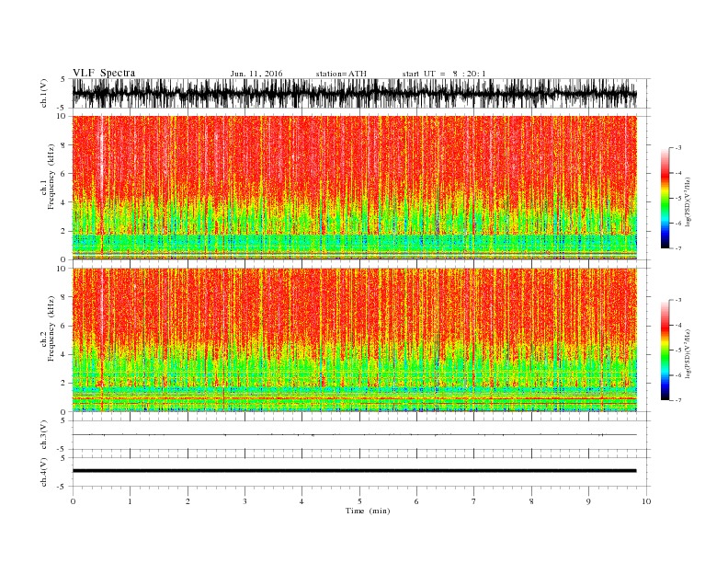This screenshot has height=563, width=728.
Task: Click inside the ch.2 spectrogram panel
Action: pyautogui.click(x=354, y=339)
